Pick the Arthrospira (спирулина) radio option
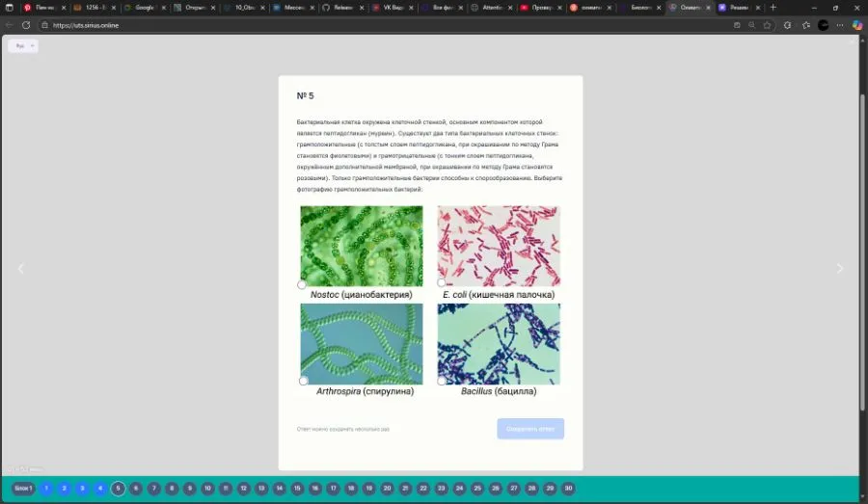Viewport: 868px width, 504px height. coord(304,381)
